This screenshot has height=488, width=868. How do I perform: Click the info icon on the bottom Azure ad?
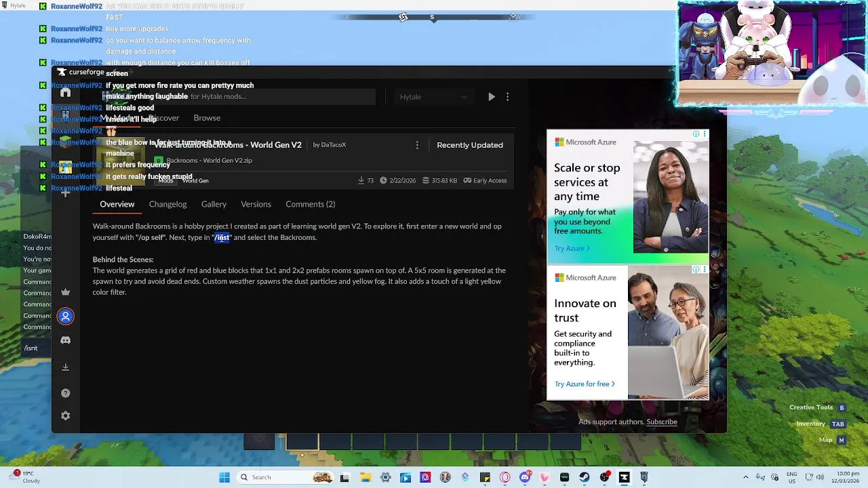(x=696, y=270)
